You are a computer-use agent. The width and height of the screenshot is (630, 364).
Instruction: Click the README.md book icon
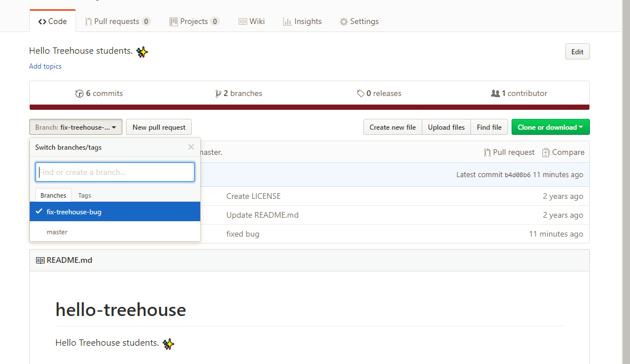click(x=40, y=261)
